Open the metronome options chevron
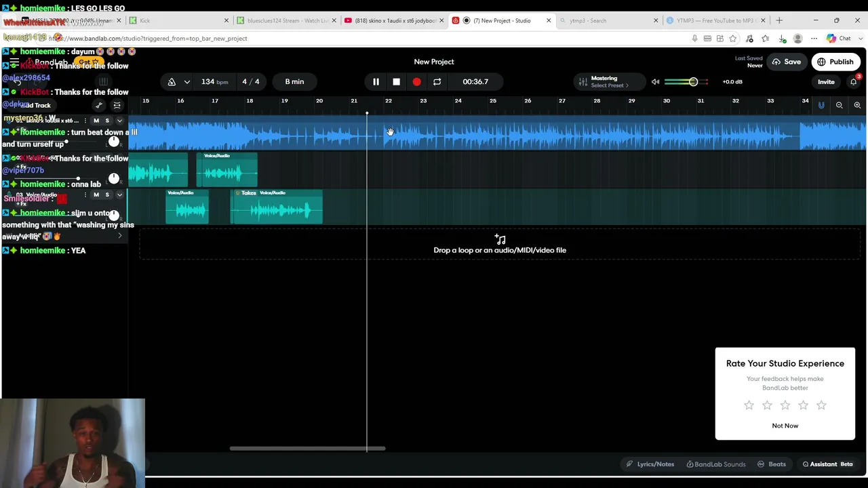This screenshot has width=868, height=488. 186,82
